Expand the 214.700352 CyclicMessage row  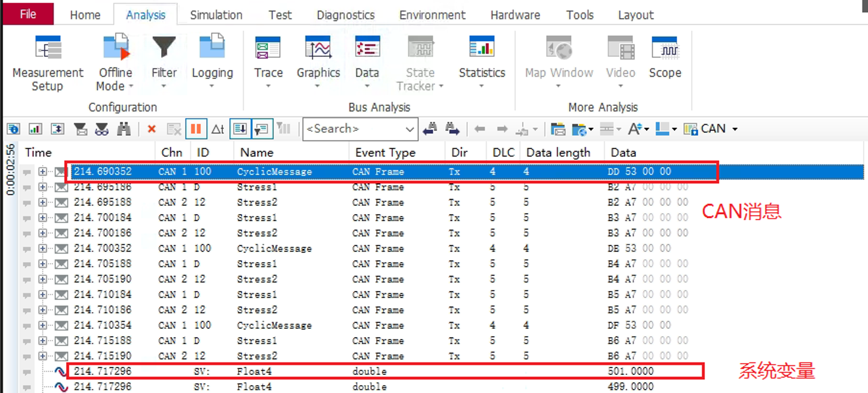(x=42, y=248)
